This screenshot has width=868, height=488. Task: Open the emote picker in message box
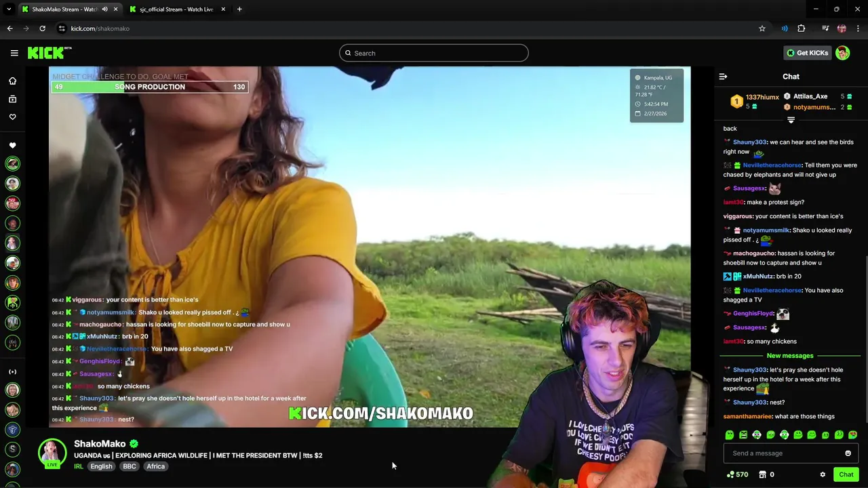(x=848, y=453)
